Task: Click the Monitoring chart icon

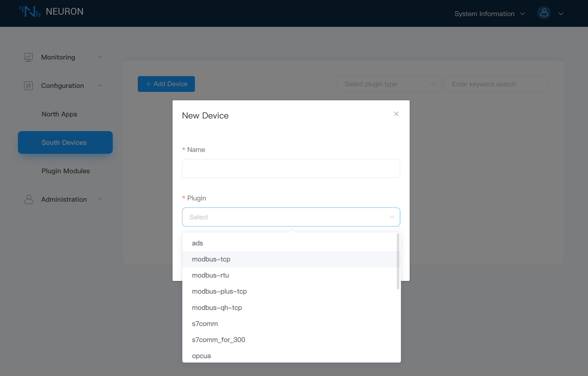Action: pos(28,57)
